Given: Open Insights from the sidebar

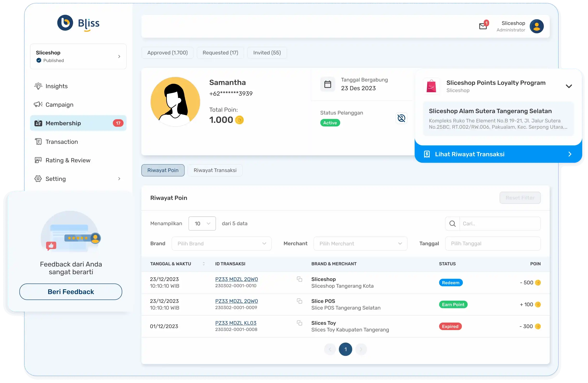Looking at the screenshot, I should [x=56, y=86].
